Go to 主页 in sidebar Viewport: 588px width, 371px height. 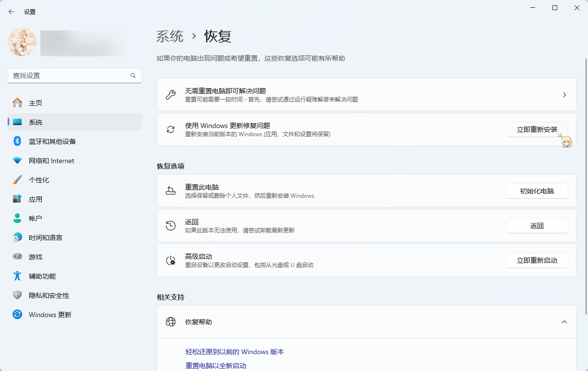tap(36, 103)
